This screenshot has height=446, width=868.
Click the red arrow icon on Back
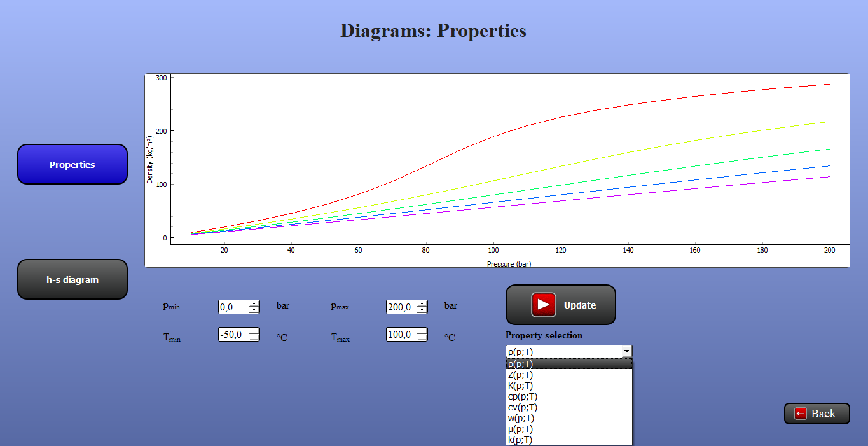[801, 414]
